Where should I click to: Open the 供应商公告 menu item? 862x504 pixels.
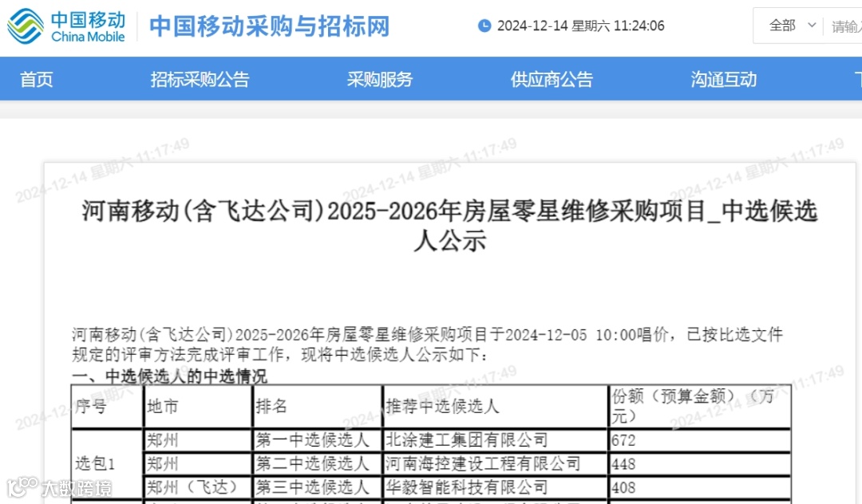pyautogui.click(x=552, y=80)
